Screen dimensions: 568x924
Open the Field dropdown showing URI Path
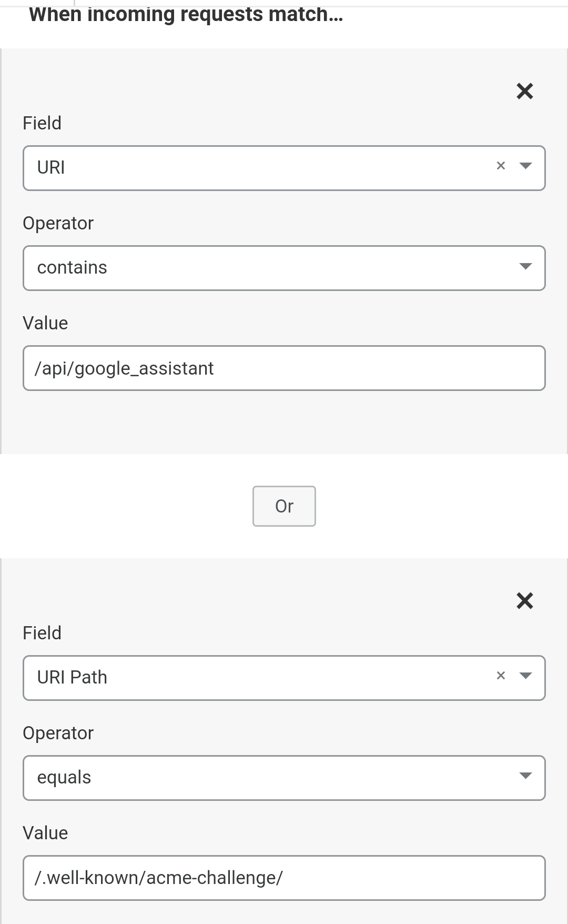252,678
